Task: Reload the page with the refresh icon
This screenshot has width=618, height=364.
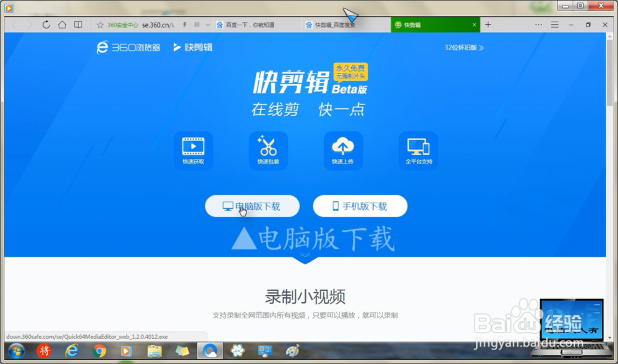Action: click(x=46, y=25)
